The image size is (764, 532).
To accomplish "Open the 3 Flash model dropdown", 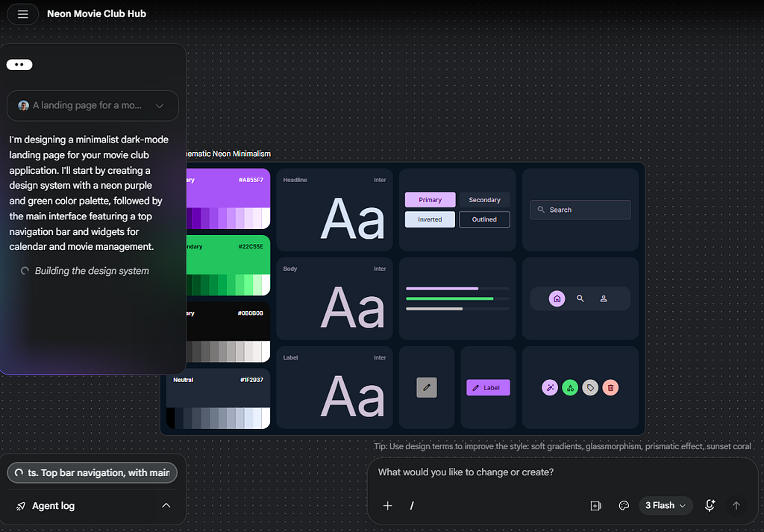I will [666, 506].
